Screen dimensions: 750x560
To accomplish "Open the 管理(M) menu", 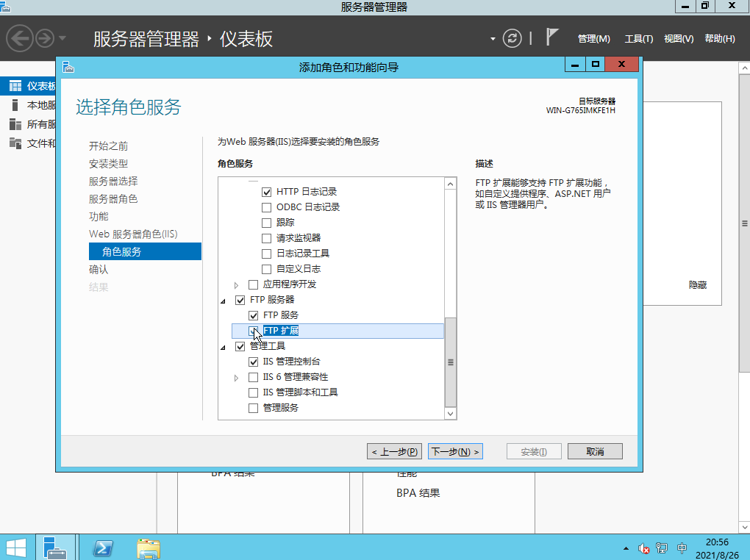I will click(593, 39).
